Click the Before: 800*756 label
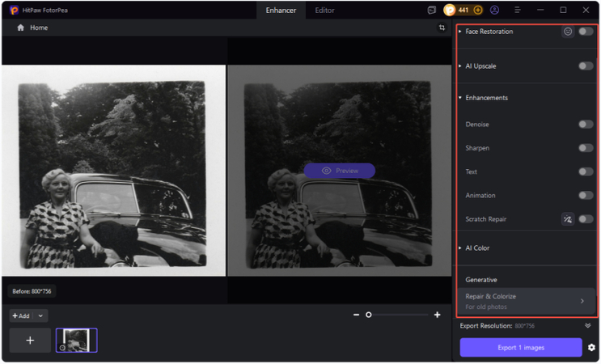This screenshot has height=364, width=601. (32, 291)
